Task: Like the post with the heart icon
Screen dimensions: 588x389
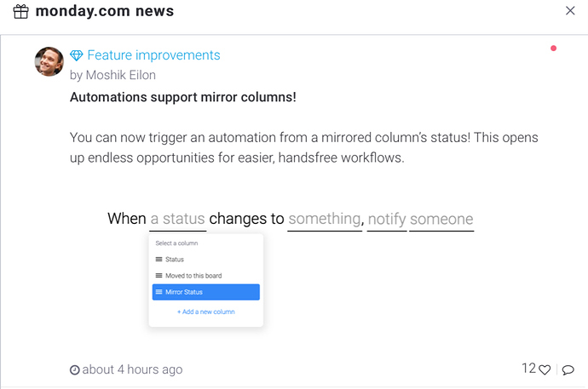Action: click(545, 370)
